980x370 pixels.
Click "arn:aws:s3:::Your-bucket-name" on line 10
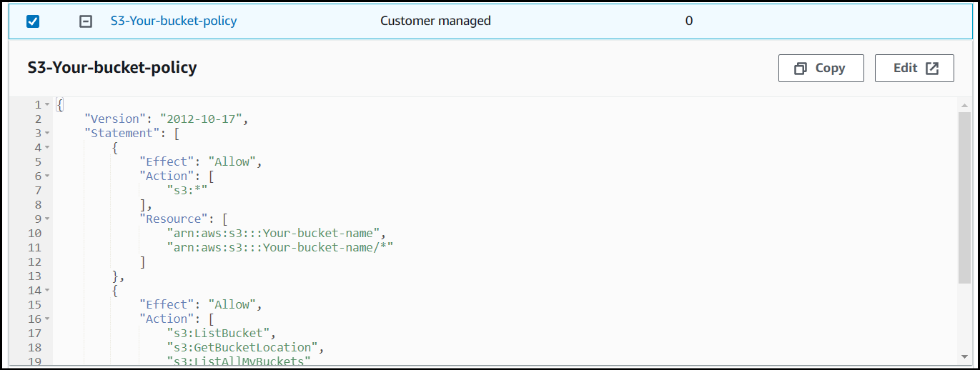tap(273, 233)
